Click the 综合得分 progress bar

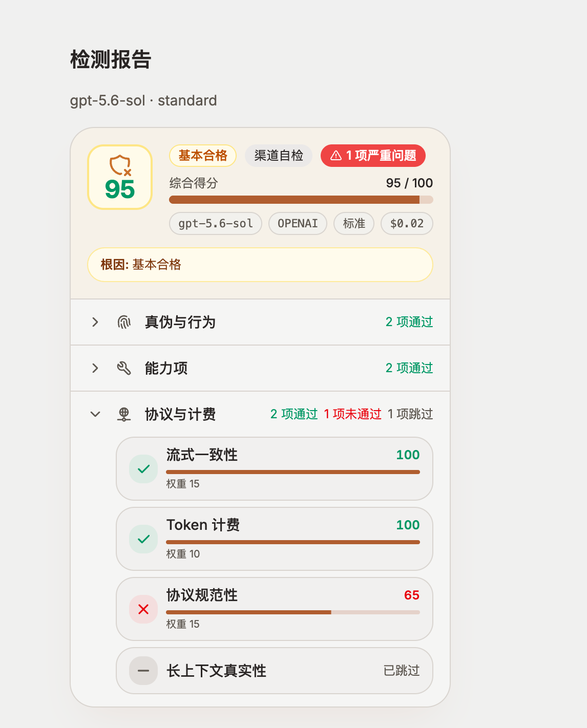point(301,200)
